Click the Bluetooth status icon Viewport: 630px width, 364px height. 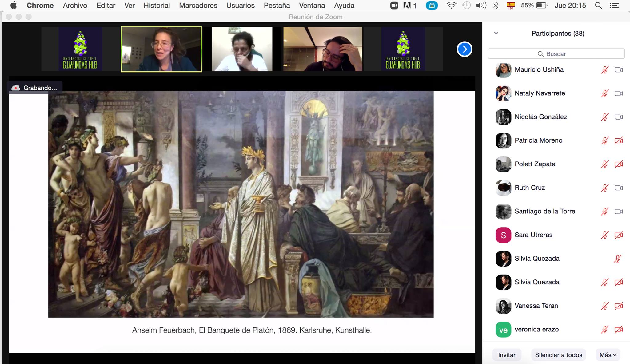click(x=496, y=6)
